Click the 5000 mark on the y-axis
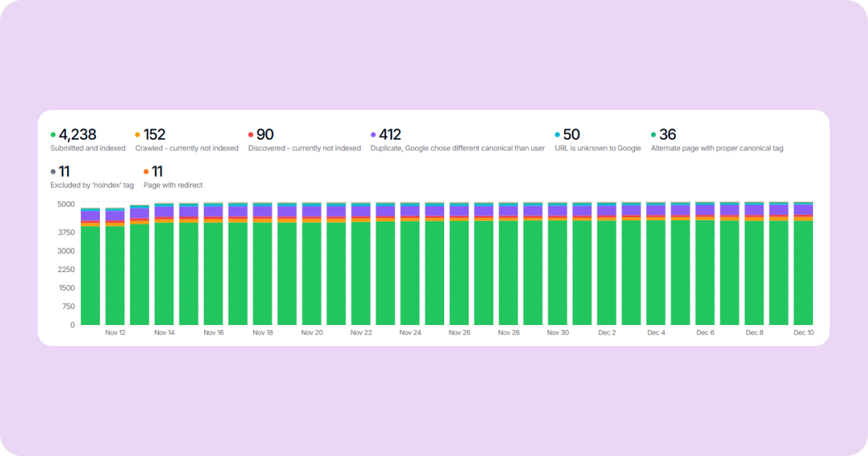The height and width of the screenshot is (456, 868). point(67,203)
